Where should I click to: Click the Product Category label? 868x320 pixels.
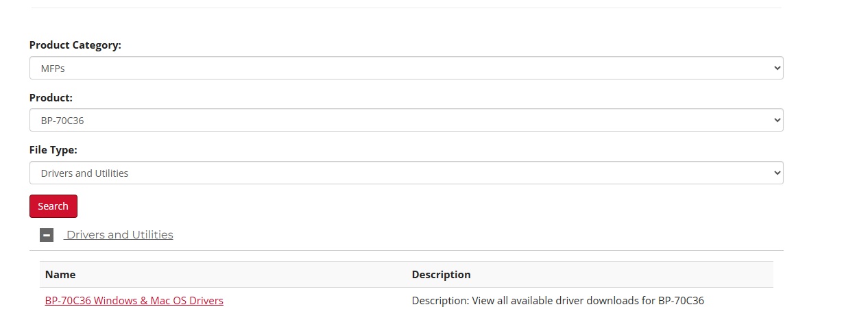click(x=75, y=45)
